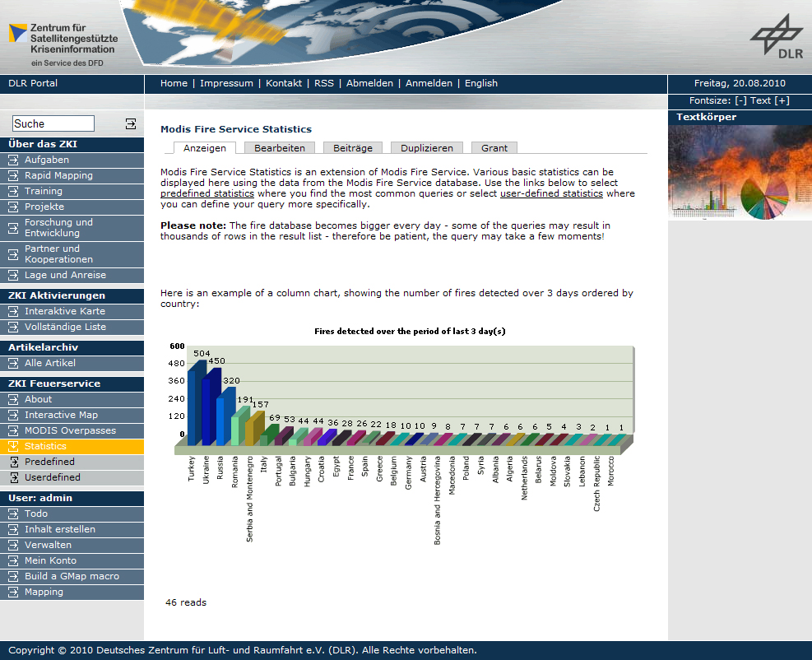The image size is (812, 660).
Task: Click the arrow icon beside Rapid Mapping
Action: coord(13,176)
